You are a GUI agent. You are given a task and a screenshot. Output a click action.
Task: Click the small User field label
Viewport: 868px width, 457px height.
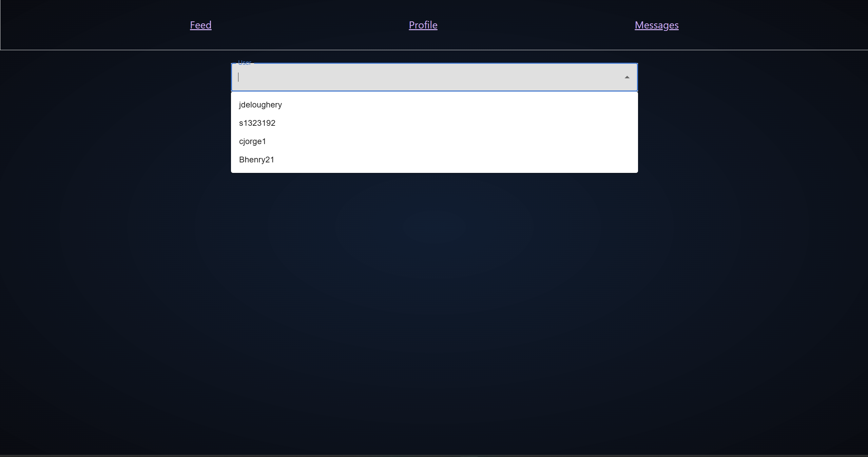coord(244,63)
